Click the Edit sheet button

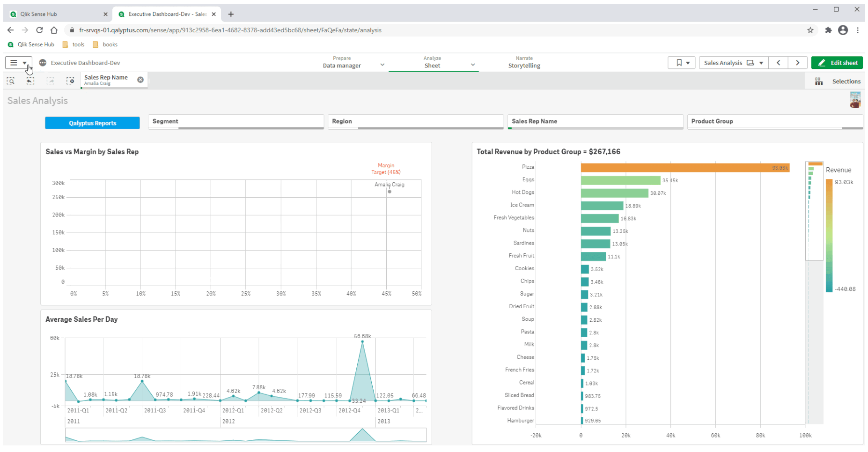coord(837,62)
